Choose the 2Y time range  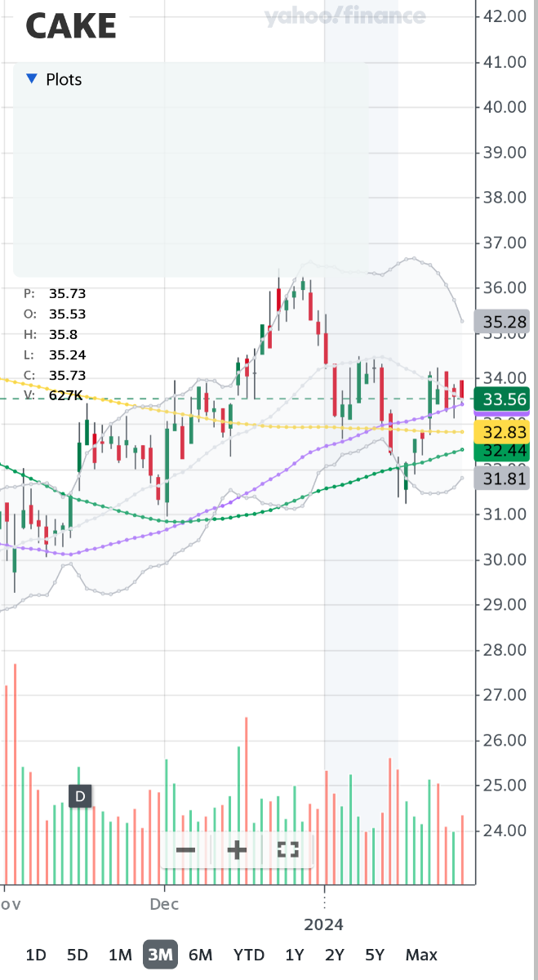pyautogui.click(x=335, y=955)
